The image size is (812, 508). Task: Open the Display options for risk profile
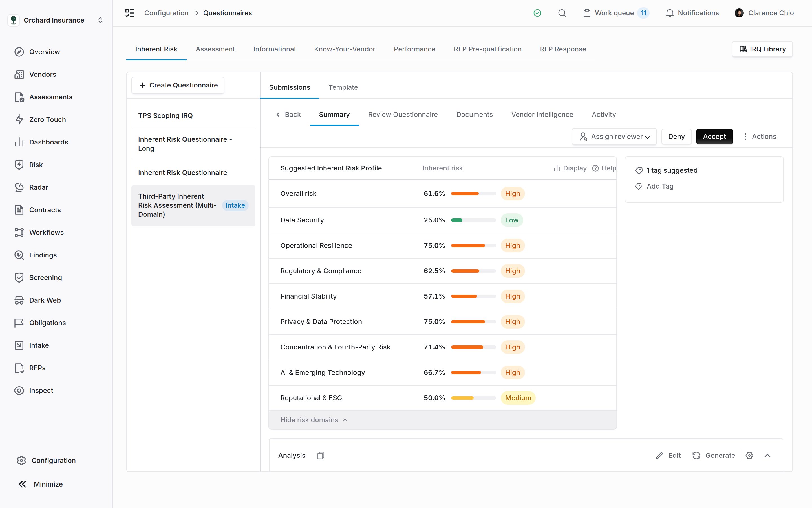click(570, 168)
